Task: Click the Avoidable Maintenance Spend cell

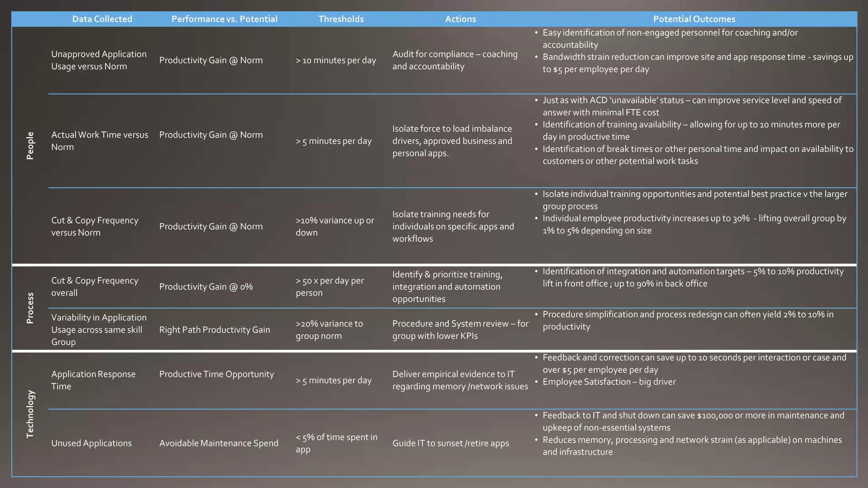Action: point(219,443)
